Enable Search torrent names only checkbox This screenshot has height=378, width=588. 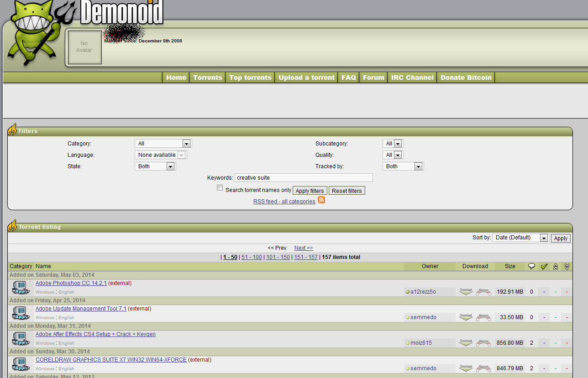point(220,188)
